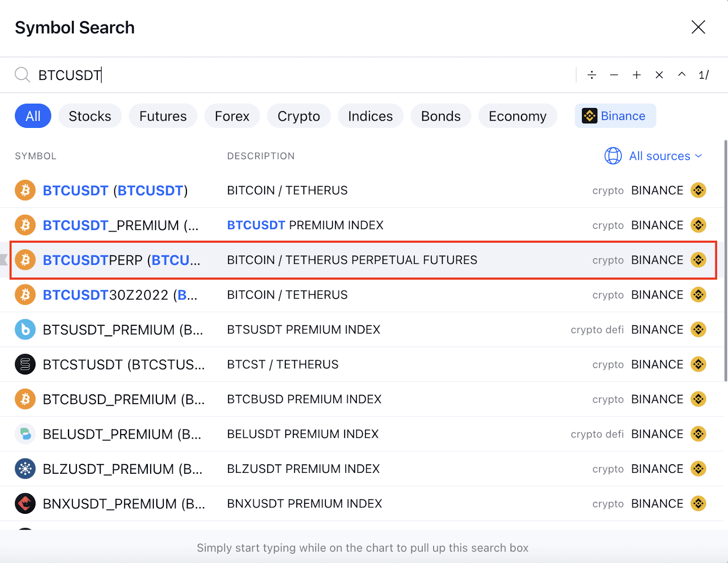Image resolution: width=728 pixels, height=563 pixels.
Task: Switch to the Economy tab
Action: tap(517, 116)
